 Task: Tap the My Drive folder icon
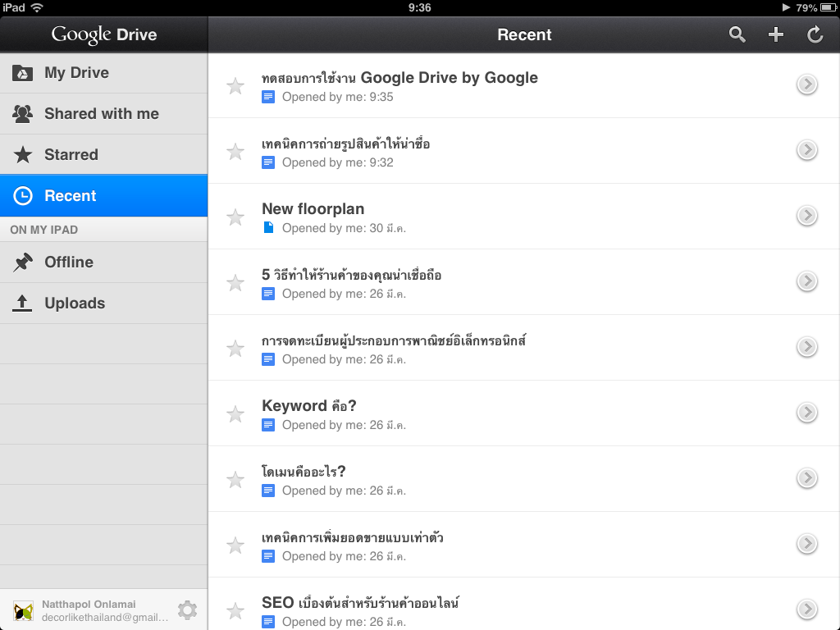pos(22,73)
